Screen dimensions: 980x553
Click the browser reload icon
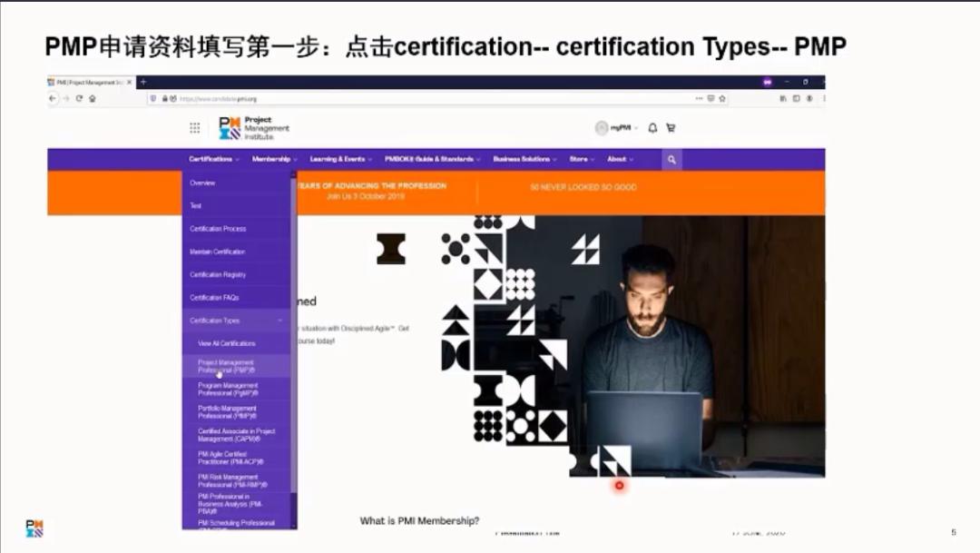coord(79,98)
